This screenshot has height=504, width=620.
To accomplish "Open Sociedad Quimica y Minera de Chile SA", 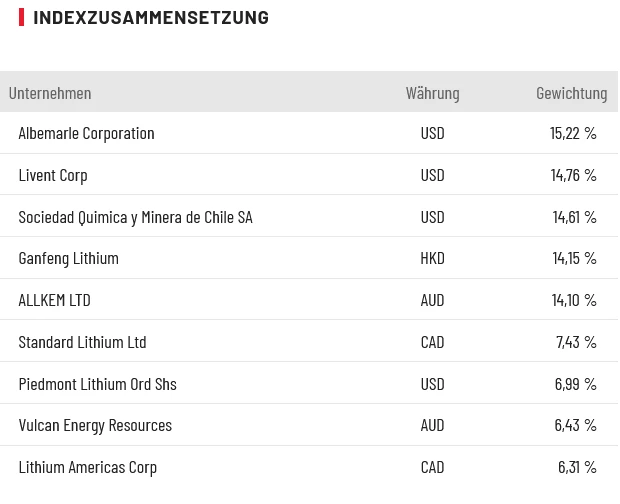I will pyautogui.click(x=135, y=217).
